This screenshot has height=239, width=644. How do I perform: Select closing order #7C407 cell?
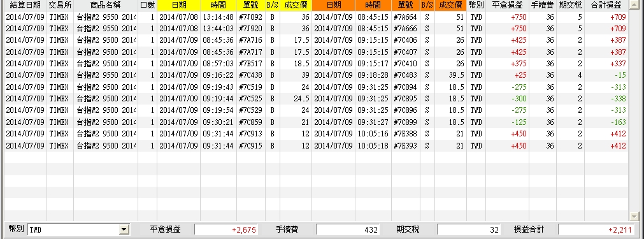coord(405,52)
